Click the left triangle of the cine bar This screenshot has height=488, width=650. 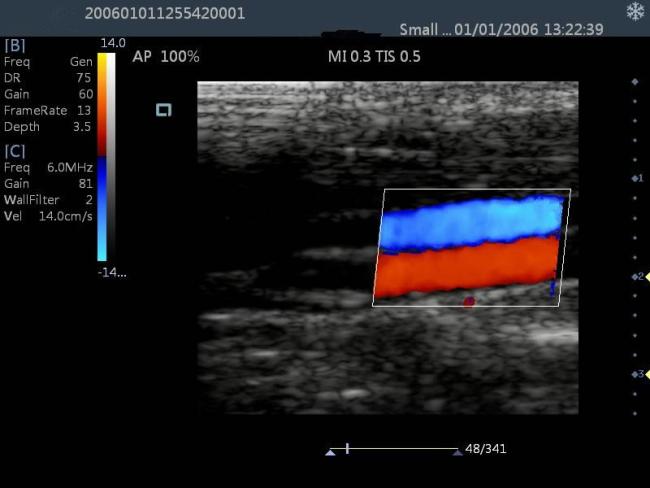point(330,452)
